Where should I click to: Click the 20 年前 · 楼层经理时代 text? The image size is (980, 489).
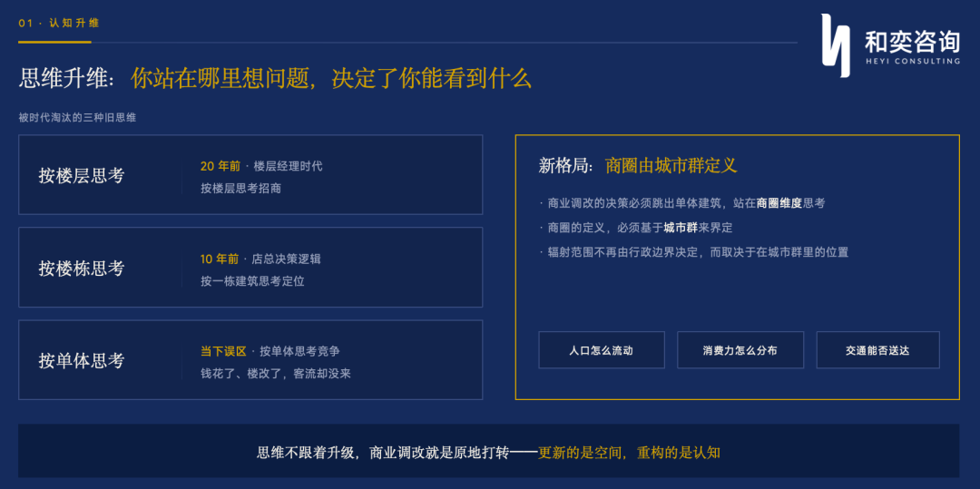pos(261,166)
